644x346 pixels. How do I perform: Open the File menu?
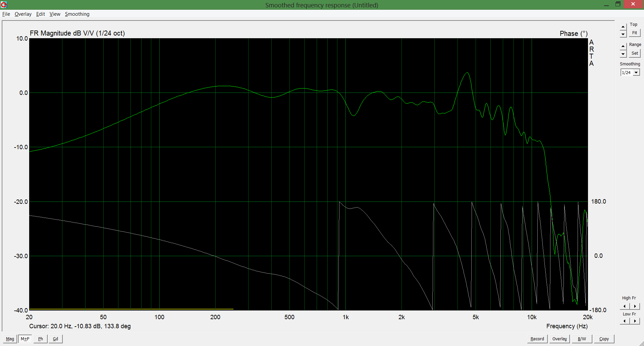coord(6,14)
